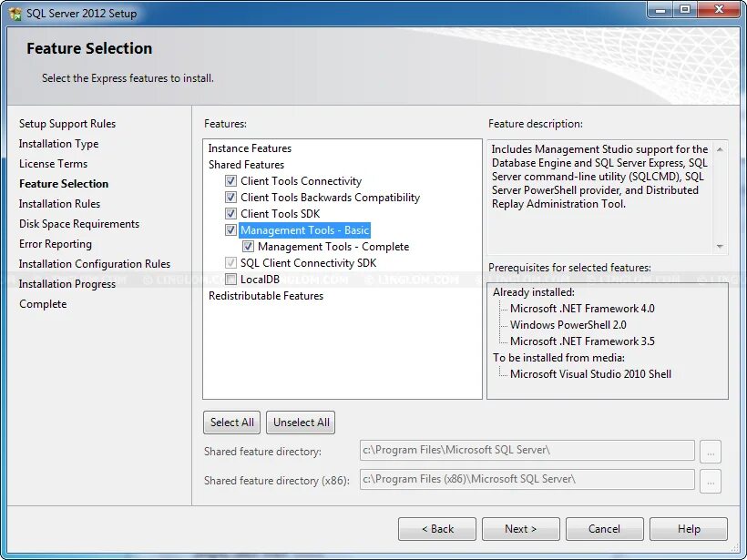Click the feature description scroll down arrow

[x=720, y=246]
